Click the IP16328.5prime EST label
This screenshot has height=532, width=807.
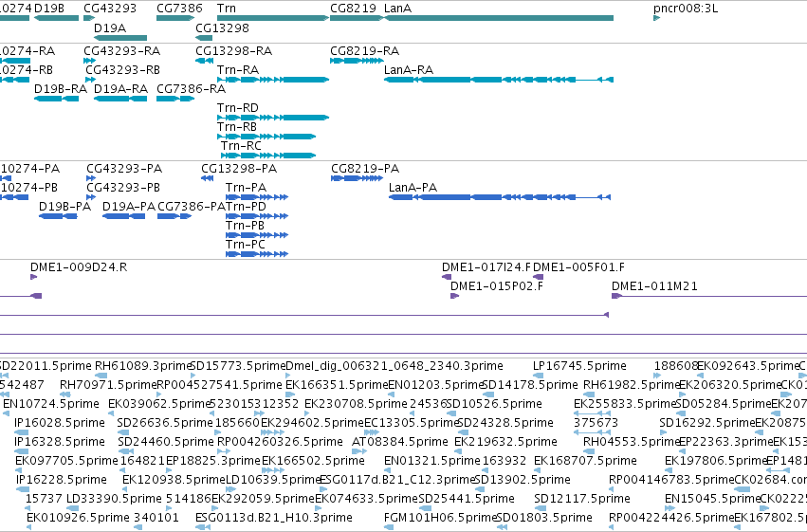[60, 442]
